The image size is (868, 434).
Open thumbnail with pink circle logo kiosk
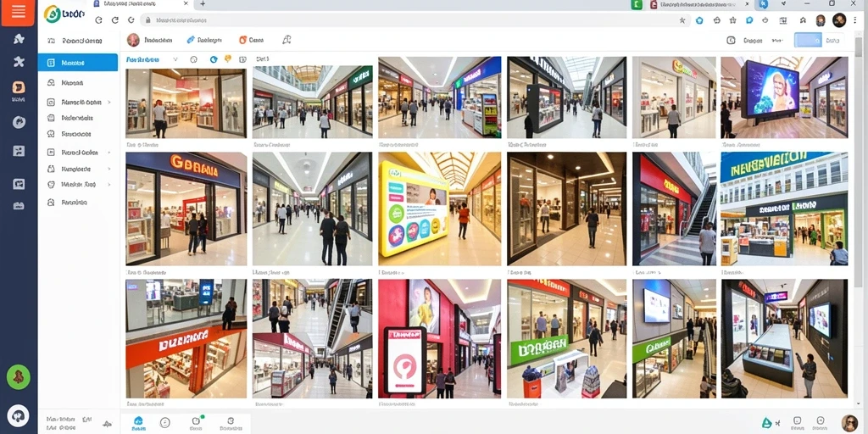[x=440, y=338]
